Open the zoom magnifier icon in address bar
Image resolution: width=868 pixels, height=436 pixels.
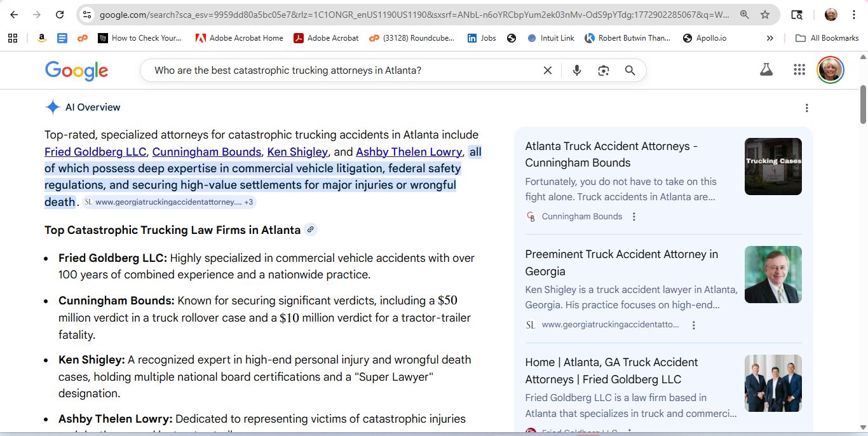coord(744,15)
